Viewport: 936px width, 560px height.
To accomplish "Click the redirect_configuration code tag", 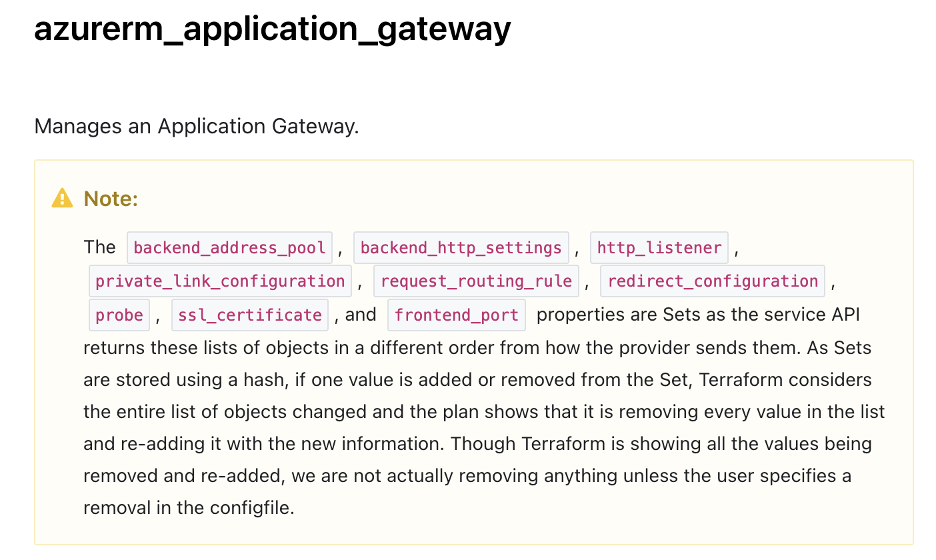I will [x=713, y=281].
